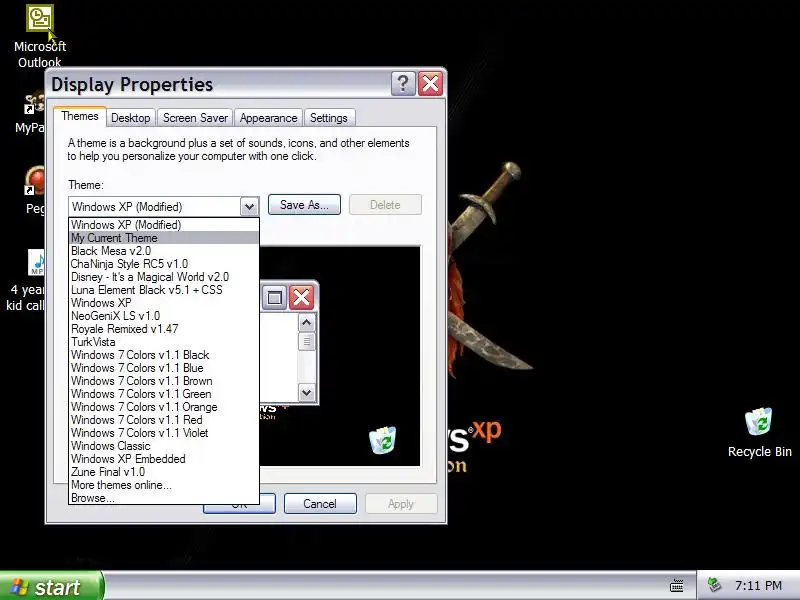Click the Browse... entry in theme list

click(x=164, y=498)
